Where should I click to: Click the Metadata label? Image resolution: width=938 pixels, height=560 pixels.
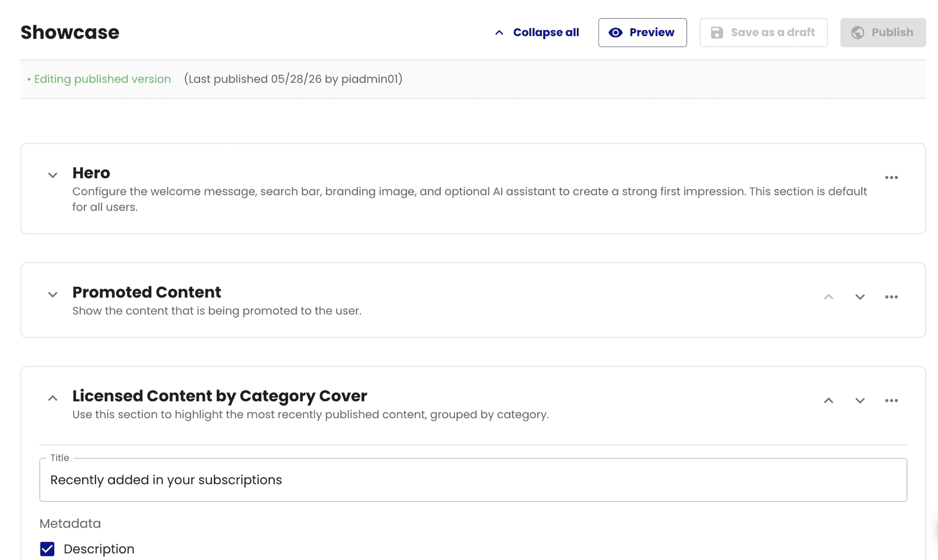[70, 523]
